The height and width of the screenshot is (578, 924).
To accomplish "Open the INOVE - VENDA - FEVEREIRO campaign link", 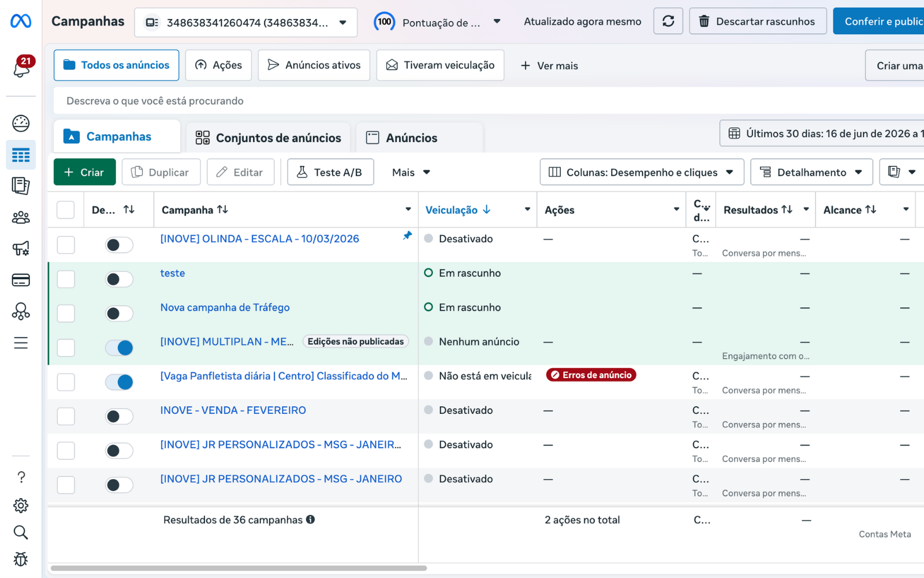I will point(233,410).
